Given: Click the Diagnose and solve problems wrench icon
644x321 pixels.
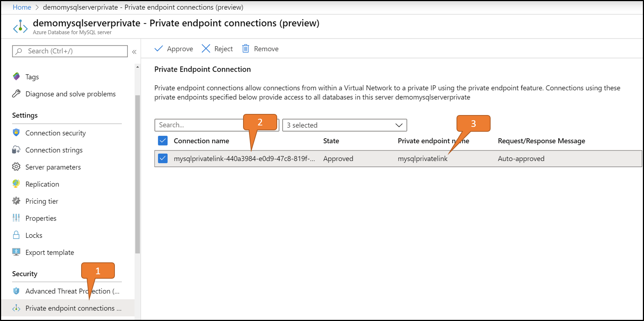Looking at the screenshot, I should click(x=16, y=94).
